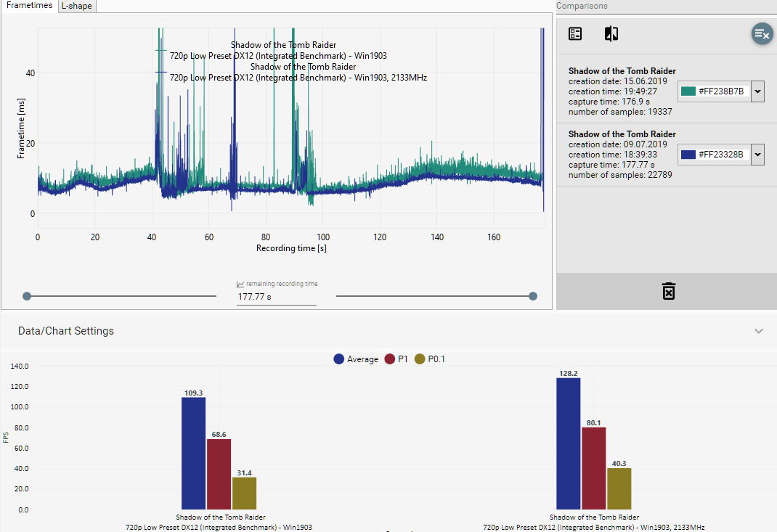
Task: Click the Data/Chart Settings title
Action: point(66,331)
